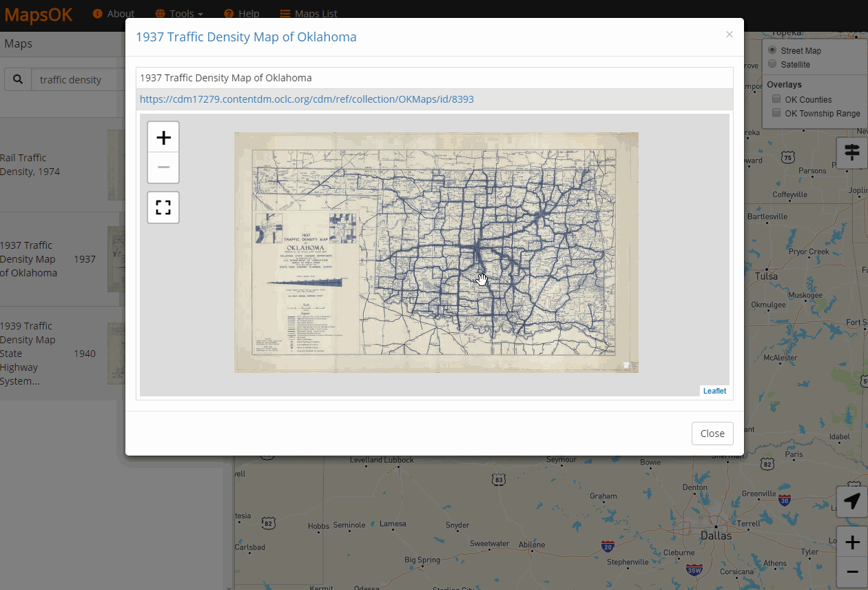Enable the OK Counties overlay
Screen dimensions: 868x590
click(x=776, y=99)
